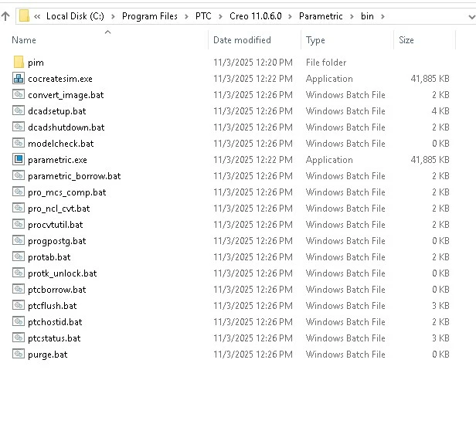Click the modelcheck.bat file icon
476x448 pixels.
pyautogui.click(x=19, y=143)
